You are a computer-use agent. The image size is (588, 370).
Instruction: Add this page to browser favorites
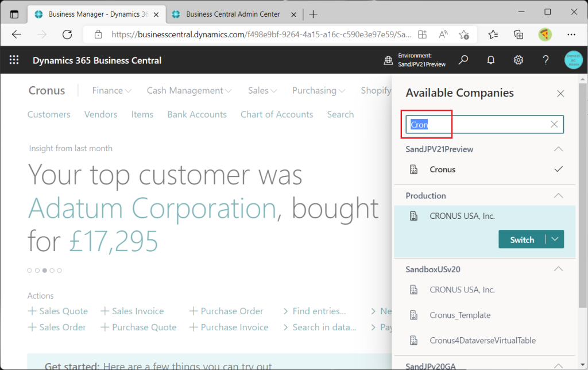coord(464,34)
